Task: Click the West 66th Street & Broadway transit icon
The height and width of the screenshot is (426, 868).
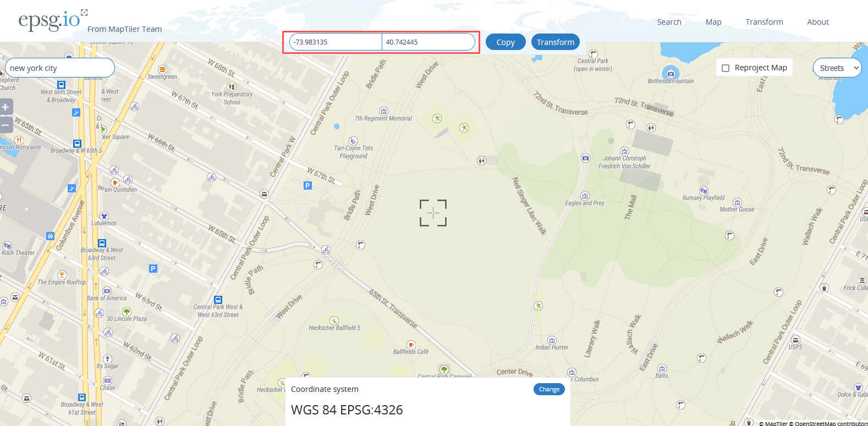Action: [61, 85]
